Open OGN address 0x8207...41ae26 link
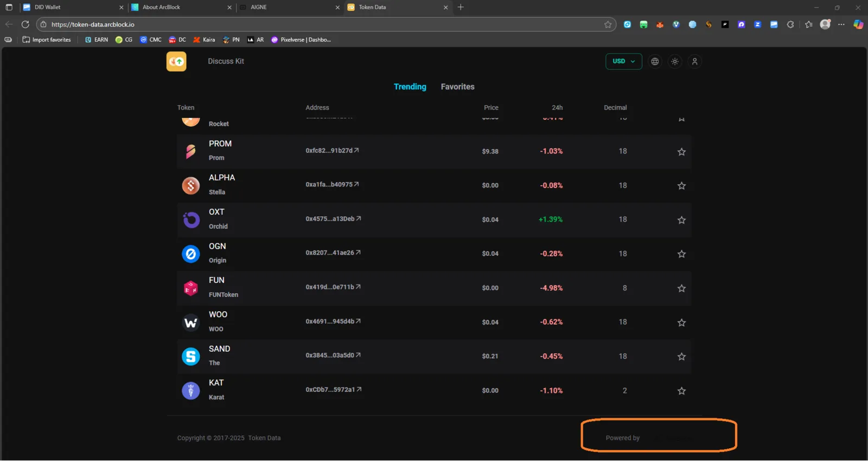868x465 pixels. point(333,253)
